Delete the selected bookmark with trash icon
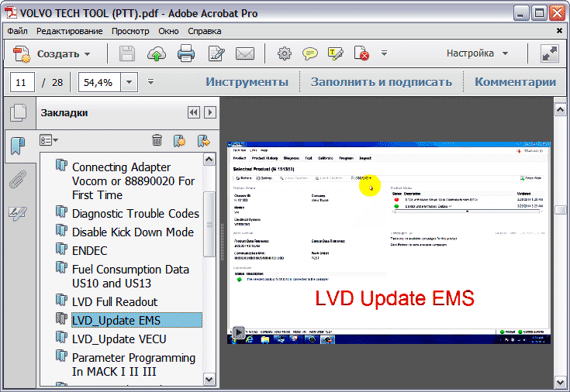The width and height of the screenshot is (570, 392). [x=157, y=140]
